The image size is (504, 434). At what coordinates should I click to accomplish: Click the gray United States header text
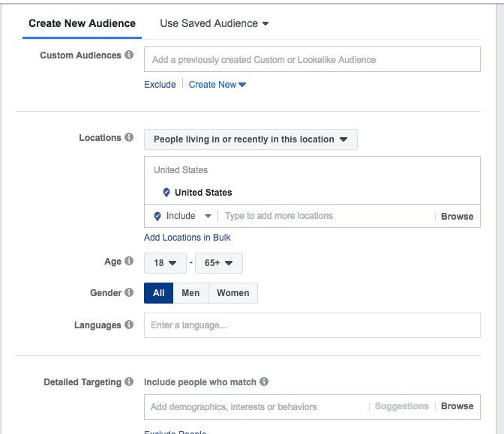(x=181, y=170)
